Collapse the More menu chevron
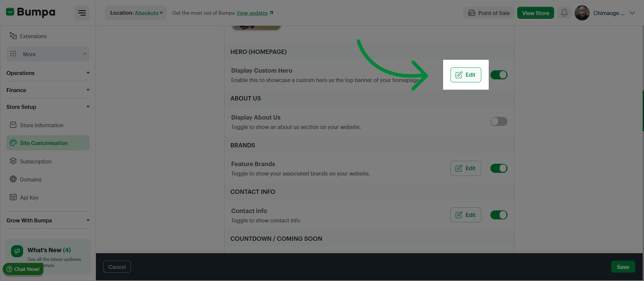Viewport: 644px width, 281px height. pyautogui.click(x=85, y=54)
